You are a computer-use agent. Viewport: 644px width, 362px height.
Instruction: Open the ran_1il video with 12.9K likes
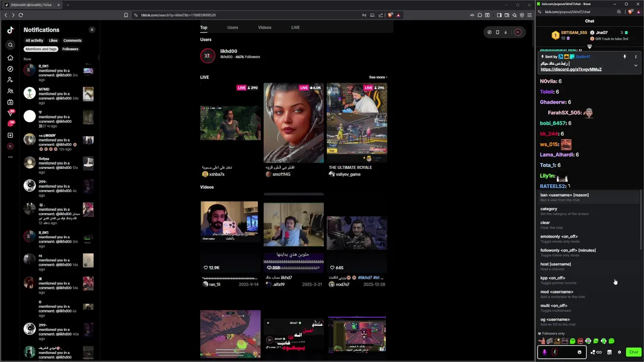point(229,233)
